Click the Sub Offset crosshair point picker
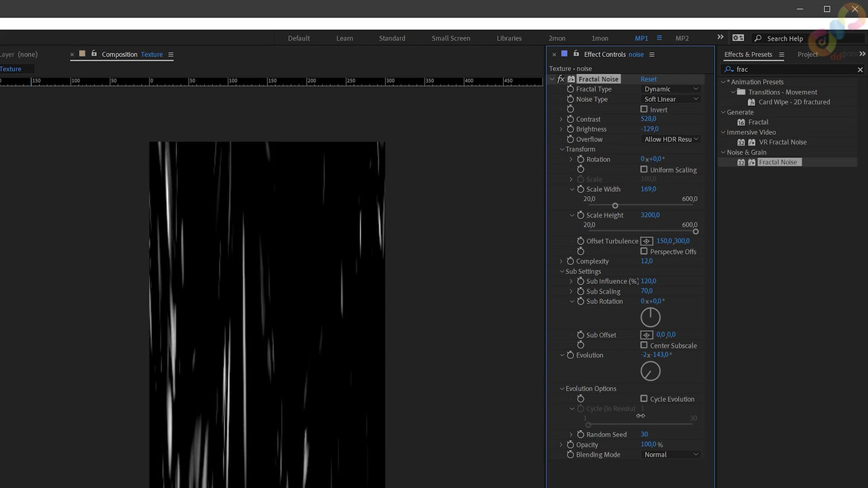Viewport: 868px width, 488px height. tap(646, 335)
